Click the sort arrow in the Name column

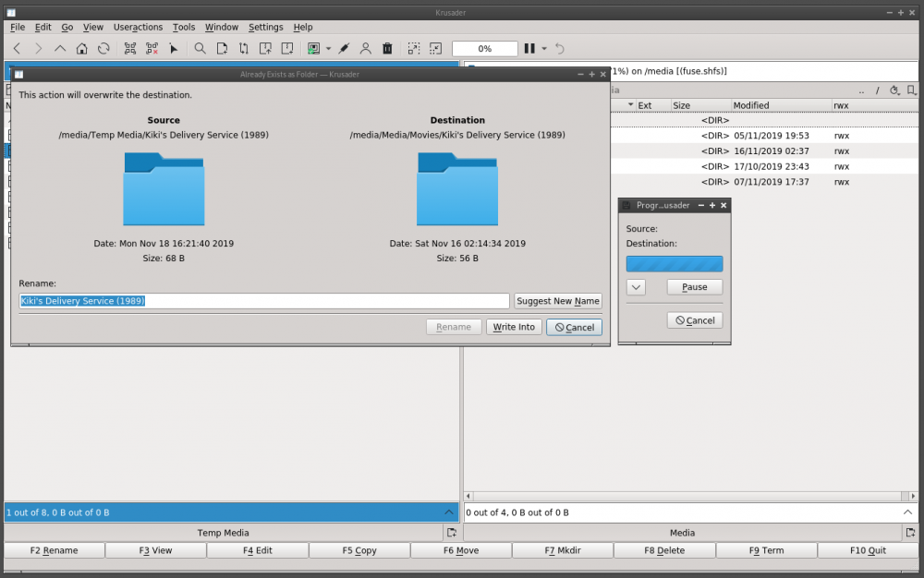pyautogui.click(x=630, y=104)
